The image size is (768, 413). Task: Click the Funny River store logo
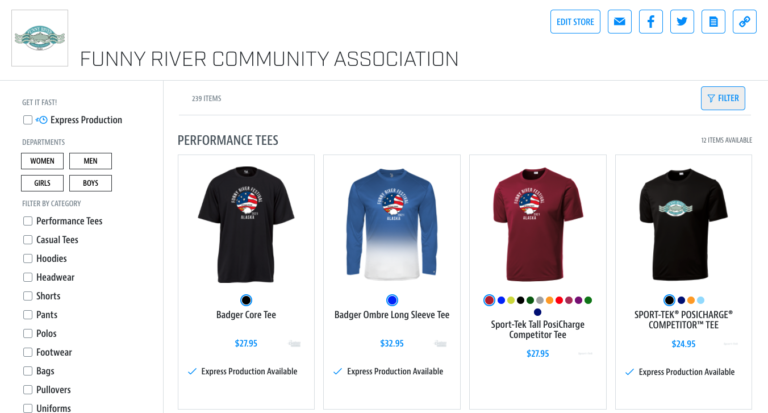point(40,38)
